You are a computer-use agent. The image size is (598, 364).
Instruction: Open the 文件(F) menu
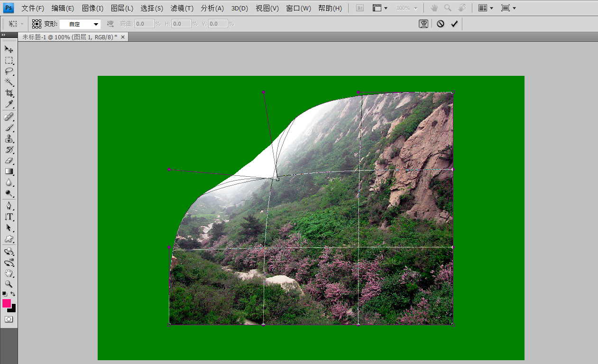(33, 8)
